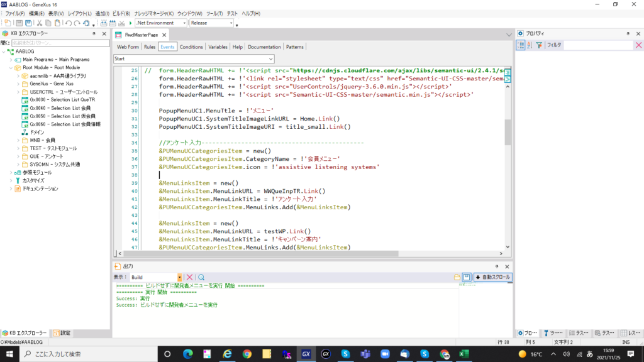The width and height of the screenshot is (644, 362).
Task: Switch to the Rules tab
Action: tap(150, 47)
